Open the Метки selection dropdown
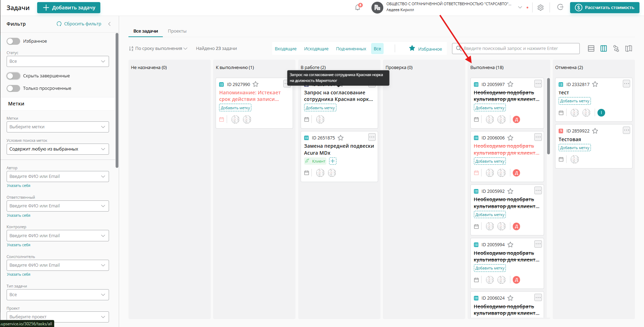This screenshot has height=327, width=644. pyautogui.click(x=58, y=127)
